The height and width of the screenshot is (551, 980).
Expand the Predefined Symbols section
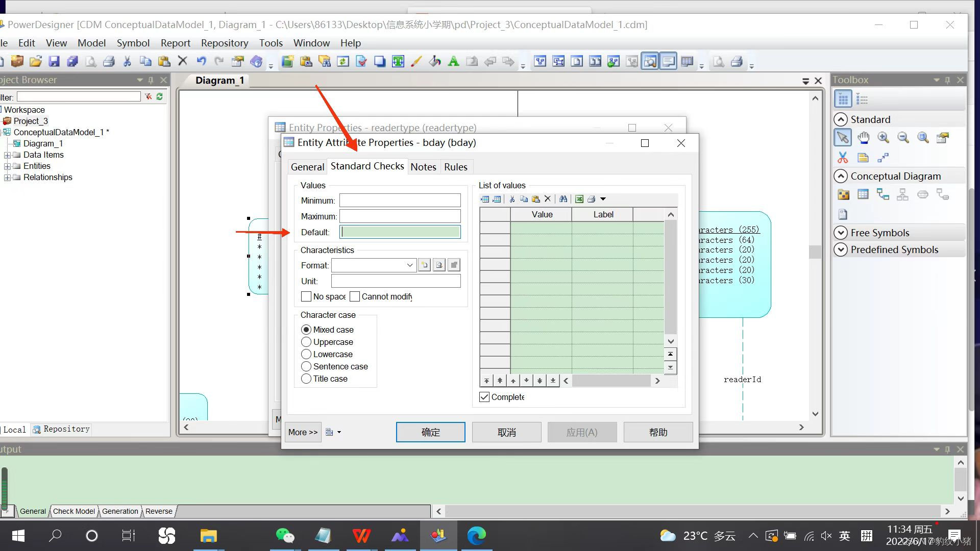coord(841,249)
